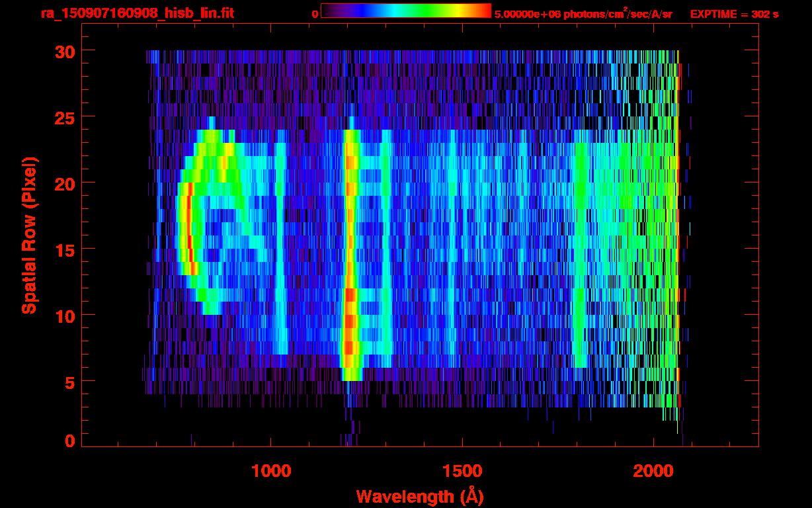
Task: Click the Spatial Row (Pixel) axis title
Action: pos(30,235)
